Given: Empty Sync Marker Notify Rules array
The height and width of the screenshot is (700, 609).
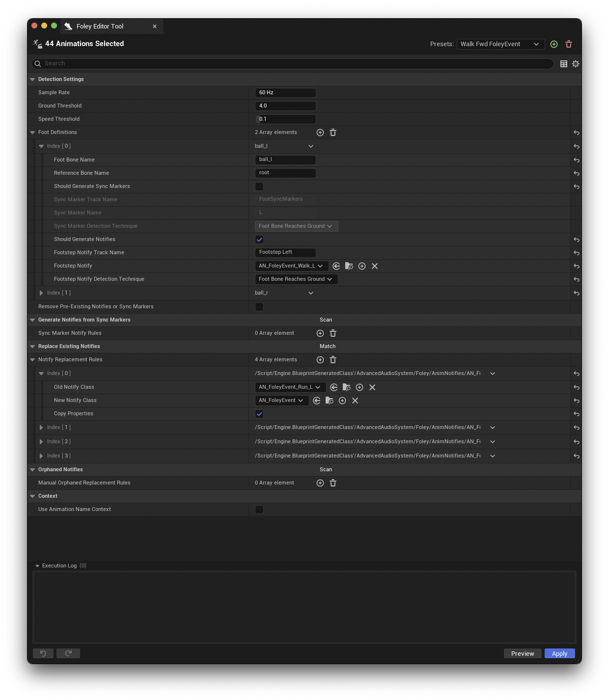Looking at the screenshot, I should tap(333, 333).
